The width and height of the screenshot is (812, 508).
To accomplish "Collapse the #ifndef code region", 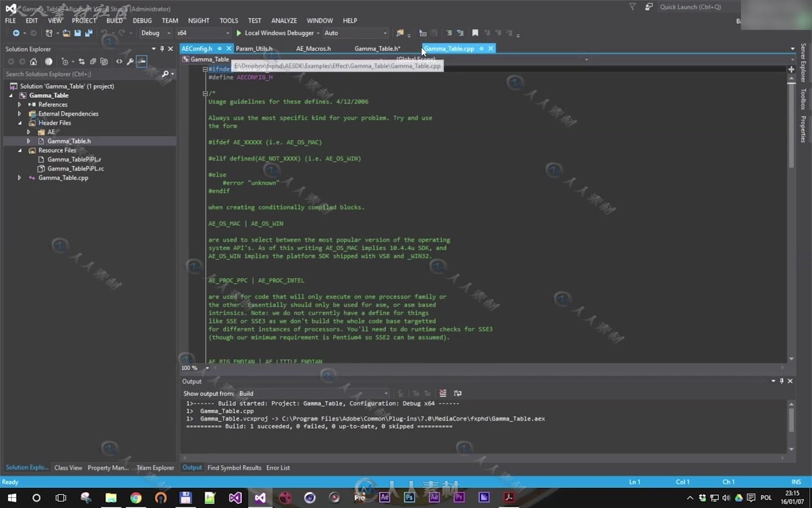I will [205, 69].
